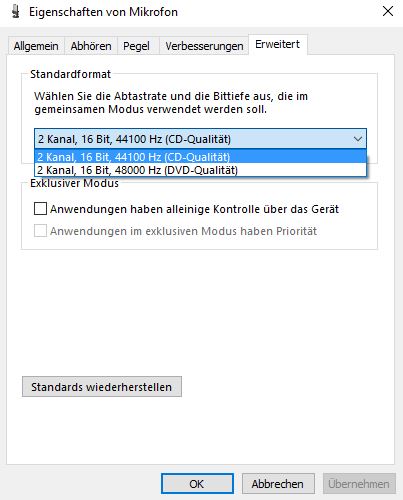Switch to the Allgemein tab

coord(36,46)
